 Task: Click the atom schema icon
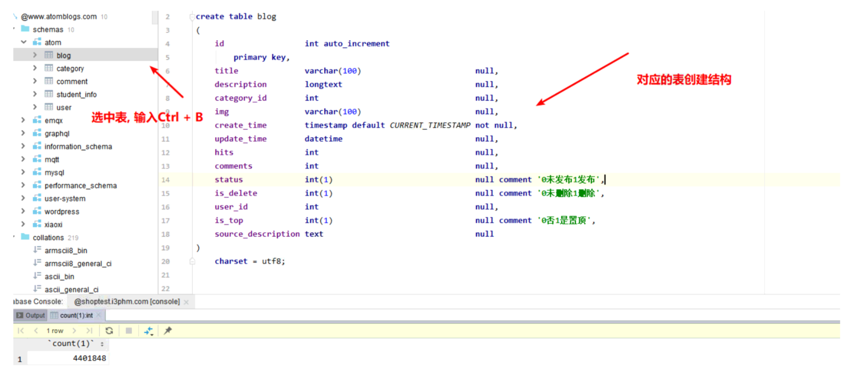click(37, 42)
